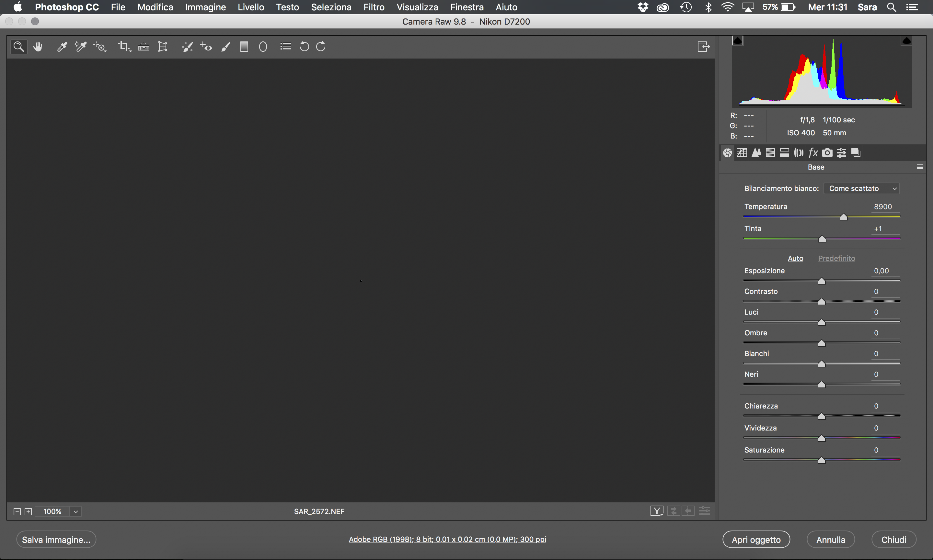Toggle full screen mode icon
The width and height of the screenshot is (933, 560).
point(703,47)
